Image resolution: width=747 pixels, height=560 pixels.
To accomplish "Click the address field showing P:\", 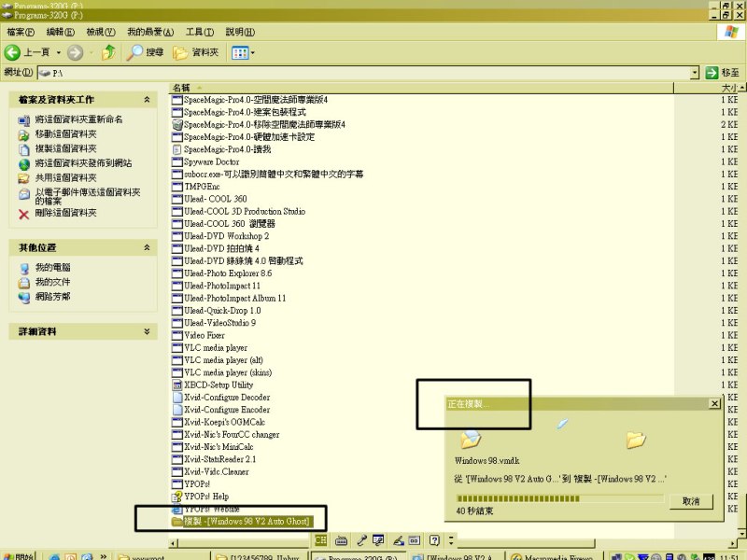I will click(x=364, y=73).
